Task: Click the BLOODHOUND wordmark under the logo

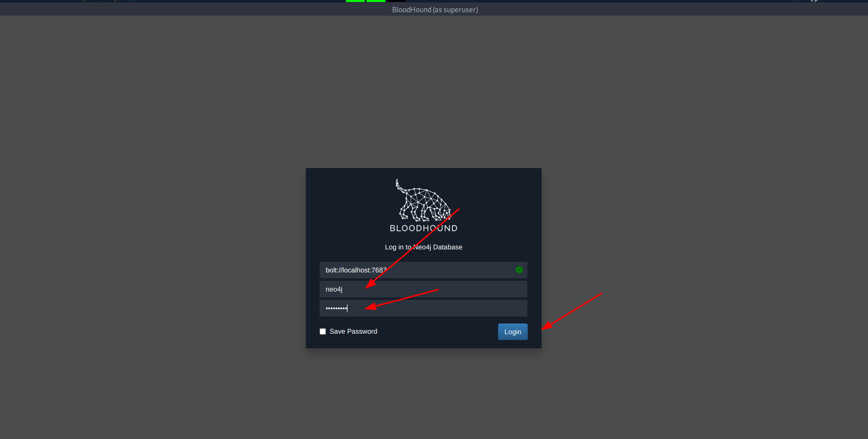Action: tap(423, 228)
